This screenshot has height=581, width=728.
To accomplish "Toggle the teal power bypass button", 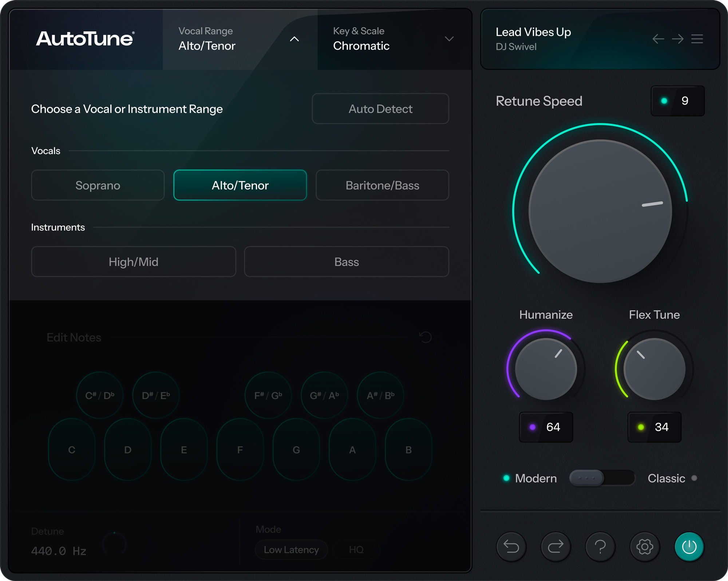I will click(x=689, y=546).
